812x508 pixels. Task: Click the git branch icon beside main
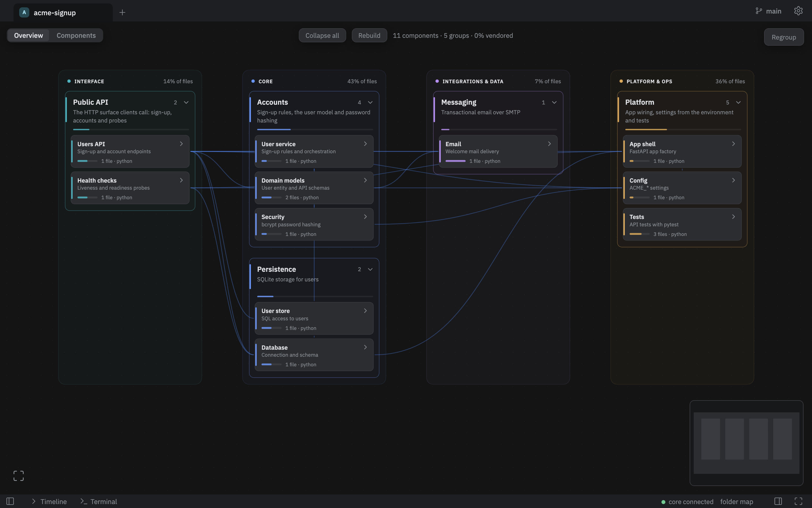pos(759,11)
